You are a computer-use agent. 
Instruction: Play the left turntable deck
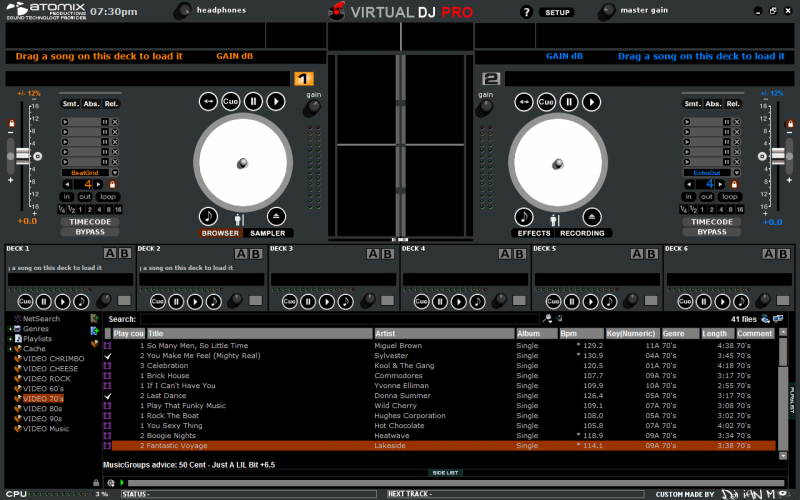point(276,102)
